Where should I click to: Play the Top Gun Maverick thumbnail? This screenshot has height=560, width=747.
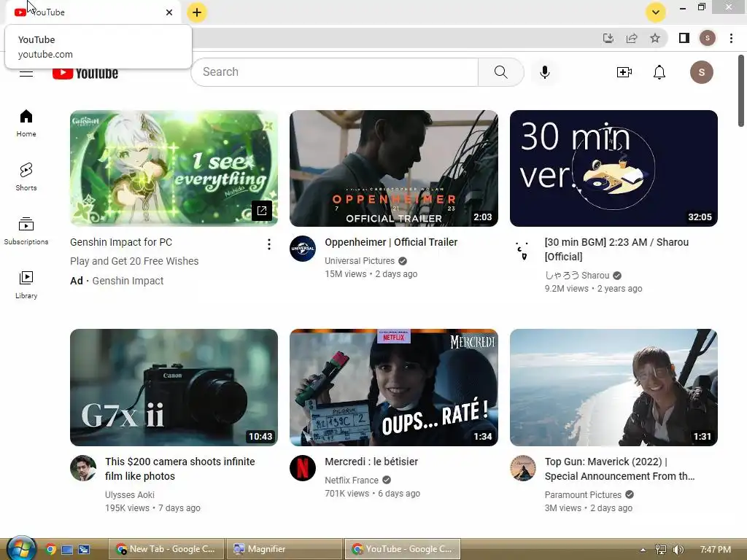(x=614, y=387)
